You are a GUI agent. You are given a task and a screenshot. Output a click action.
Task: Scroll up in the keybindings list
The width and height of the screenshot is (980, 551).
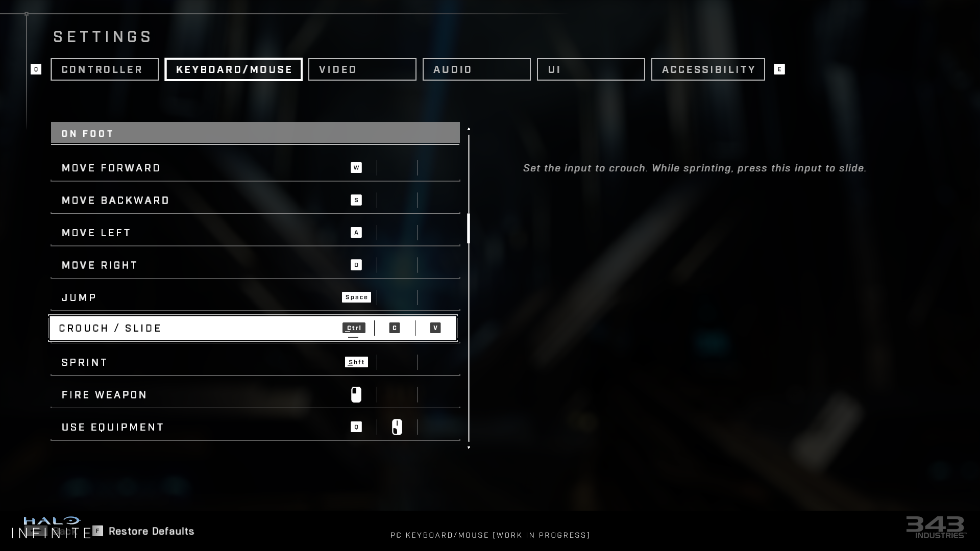469,129
